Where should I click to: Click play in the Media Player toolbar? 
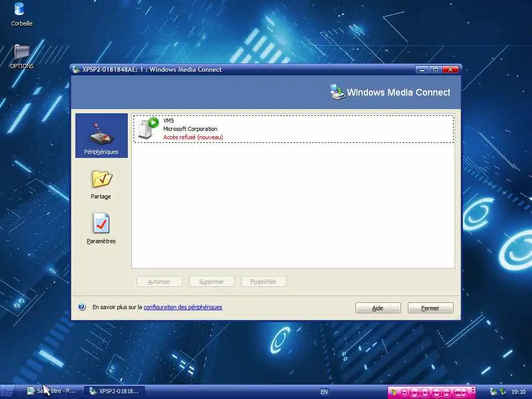point(415,392)
